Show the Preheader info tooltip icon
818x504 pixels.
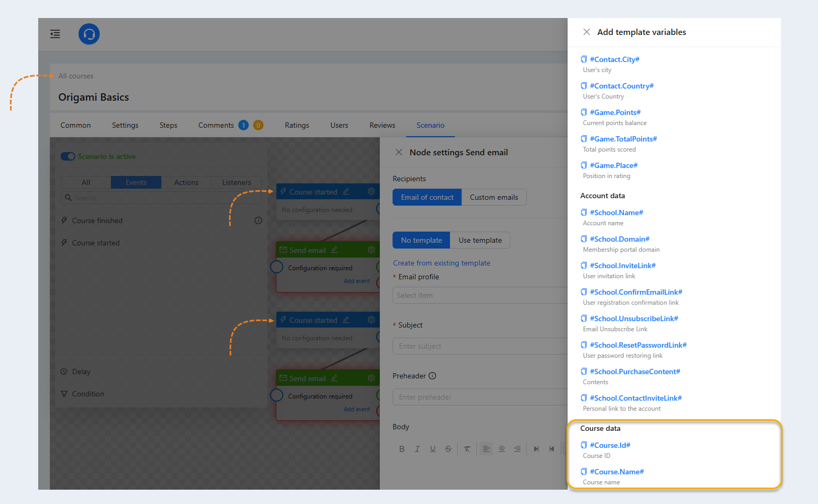coord(432,376)
